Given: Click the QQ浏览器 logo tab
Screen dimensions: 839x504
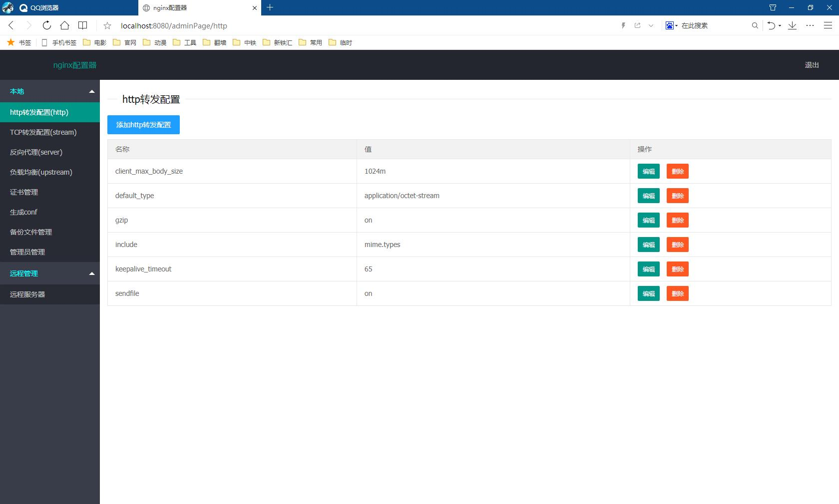Looking at the screenshot, I should click(39, 7).
